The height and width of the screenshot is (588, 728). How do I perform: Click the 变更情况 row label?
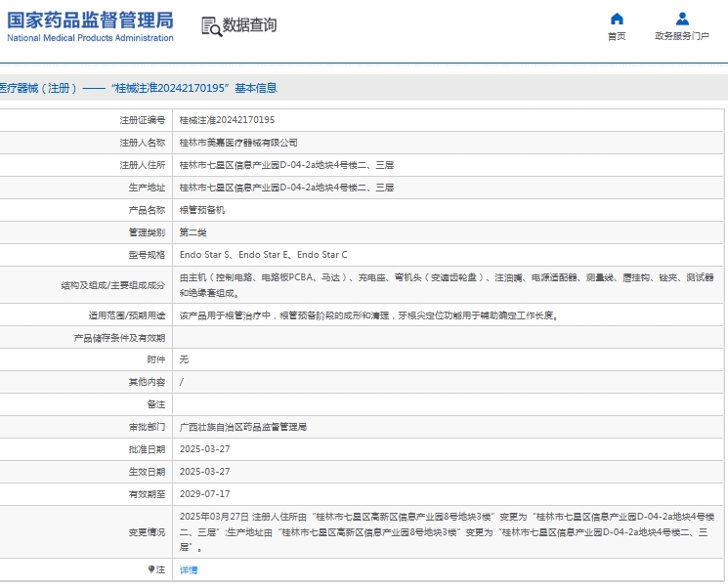click(x=147, y=532)
